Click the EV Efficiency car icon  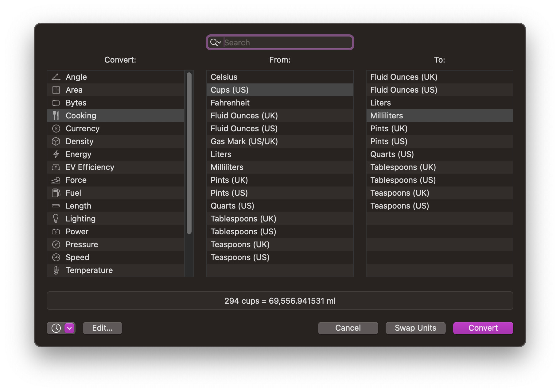click(x=56, y=167)
